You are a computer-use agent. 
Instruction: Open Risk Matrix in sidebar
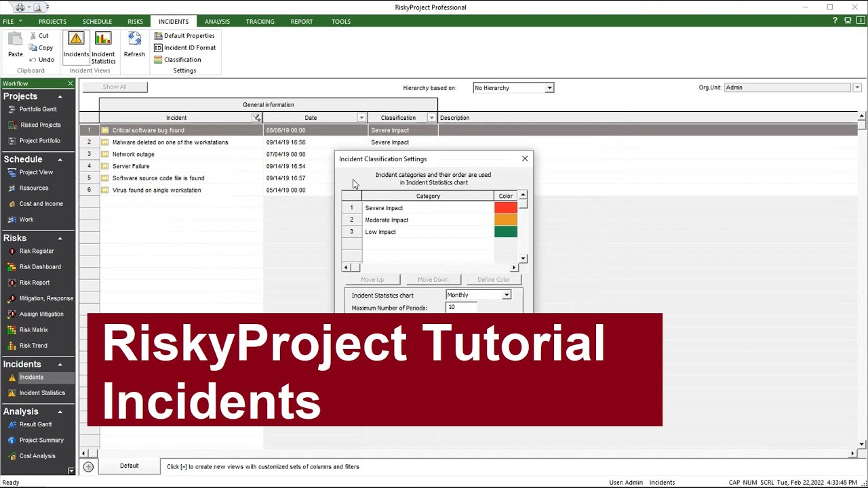click(33, 330)
